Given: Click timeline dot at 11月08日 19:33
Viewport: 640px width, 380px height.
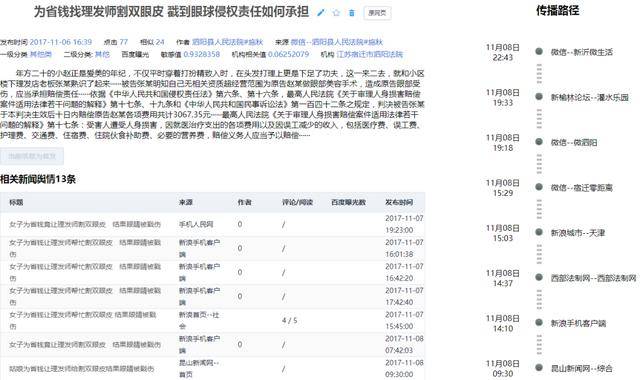Looking at the screenshot, I should tap(539, 97).
